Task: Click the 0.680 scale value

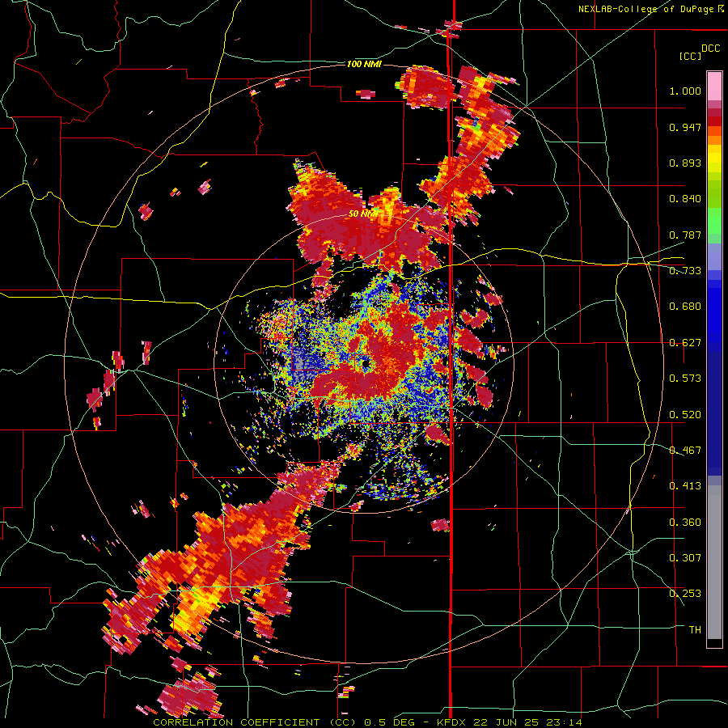Action: pos(685,307)
